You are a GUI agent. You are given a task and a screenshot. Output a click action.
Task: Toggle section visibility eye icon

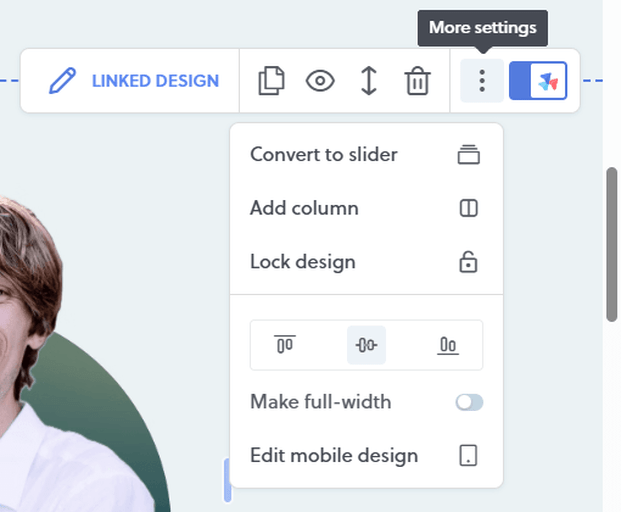[320, 81]
